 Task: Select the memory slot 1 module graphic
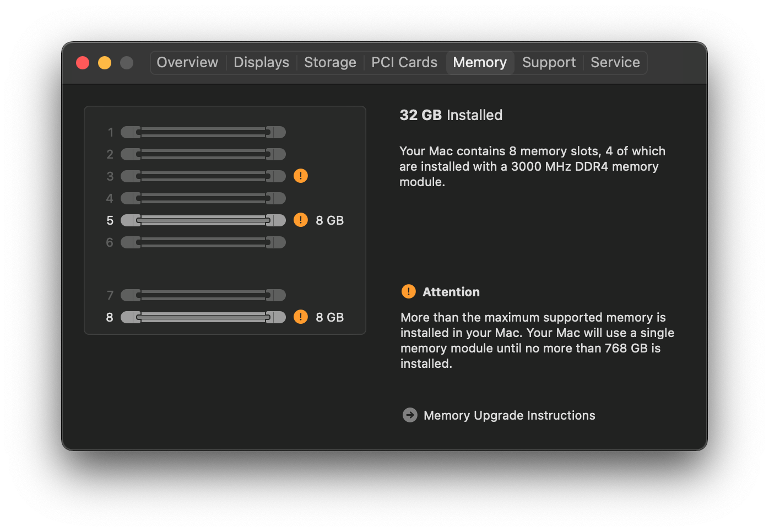tap(203, 132)
